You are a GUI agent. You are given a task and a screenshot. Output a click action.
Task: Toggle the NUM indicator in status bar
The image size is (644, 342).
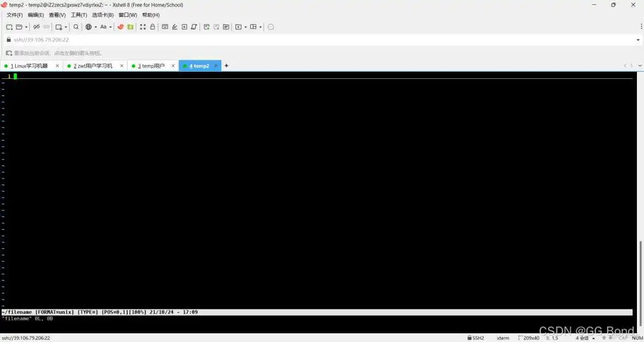pos(637,338)
